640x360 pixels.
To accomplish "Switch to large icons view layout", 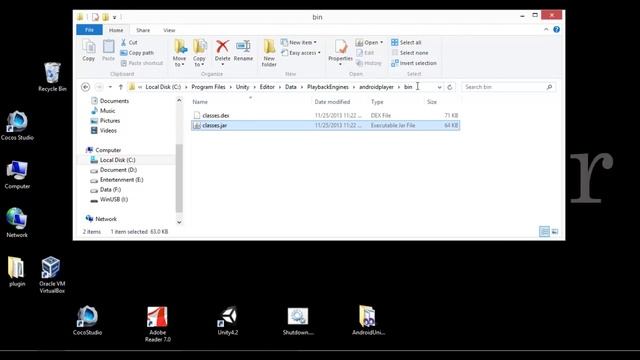I will coord(555,231).
